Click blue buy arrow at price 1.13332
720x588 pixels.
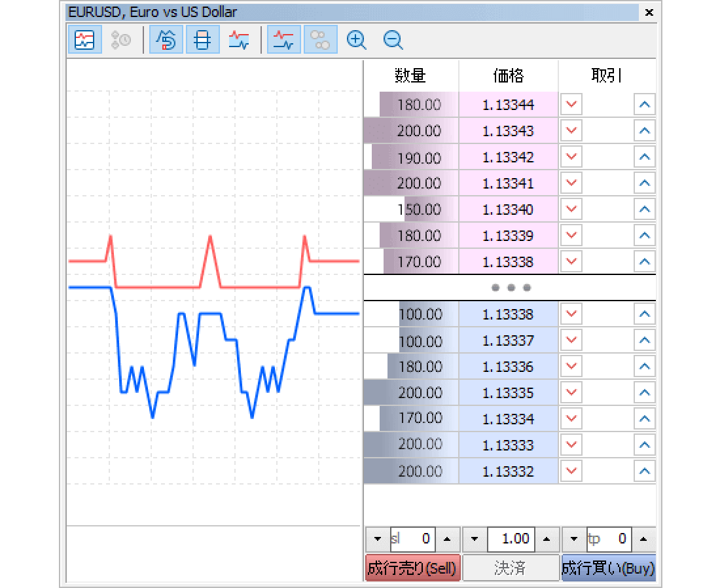click(x=645, y=471)
